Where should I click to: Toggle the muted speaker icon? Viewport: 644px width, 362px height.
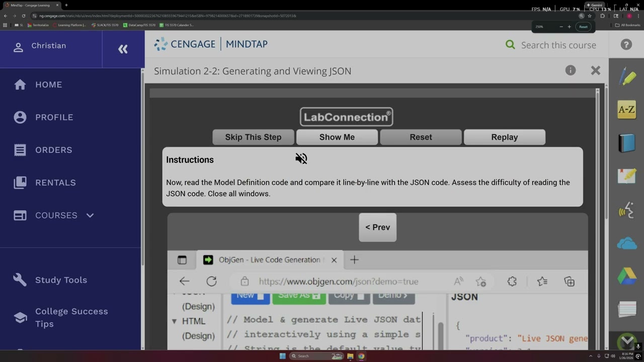[301, 159]
